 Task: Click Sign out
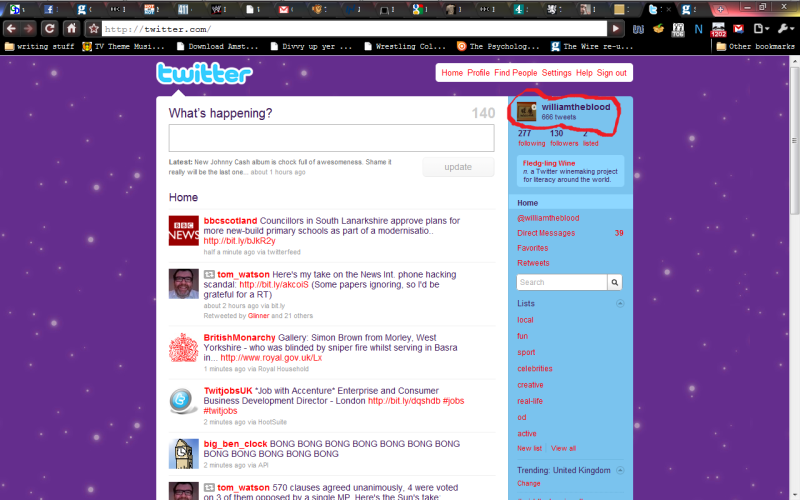(611, 73)
